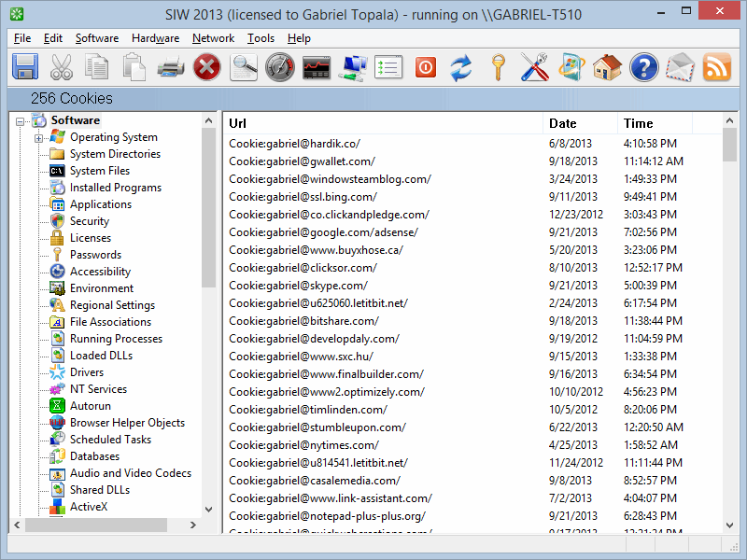747x560 pixels.
Task: Click the Save floppy disk icon
Action: click(x=25, y=67)
